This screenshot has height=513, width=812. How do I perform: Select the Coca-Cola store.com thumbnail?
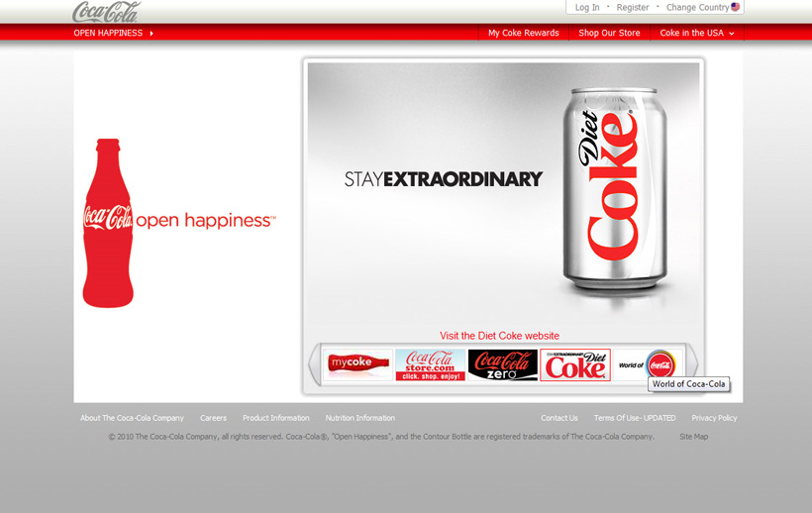[431, 365]
